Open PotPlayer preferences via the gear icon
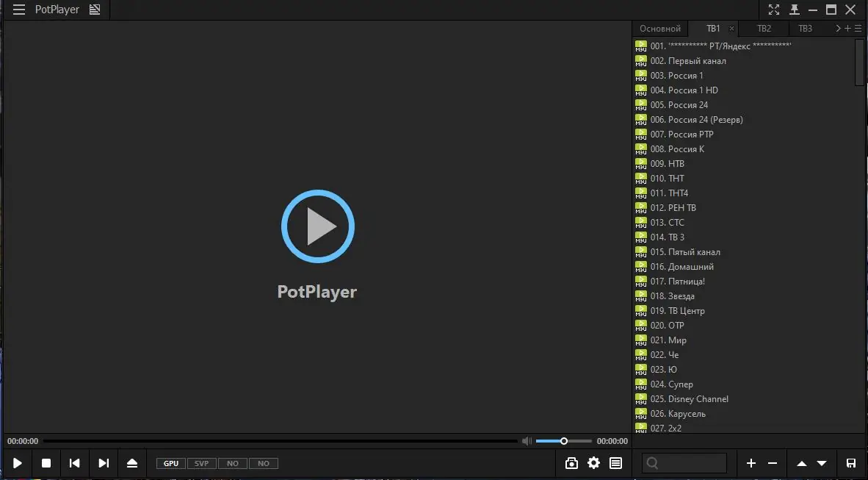The width and height of the screenshot is (868, 480). coord(593,463)
